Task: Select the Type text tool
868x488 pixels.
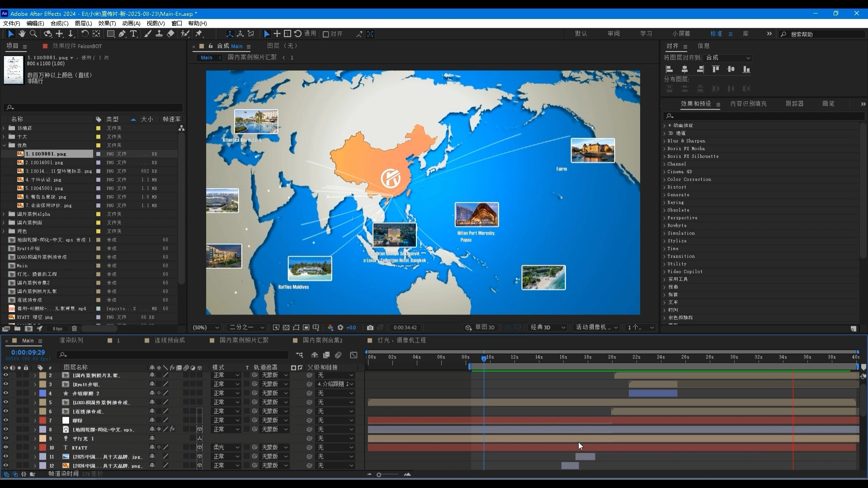Action: (133, 34)
